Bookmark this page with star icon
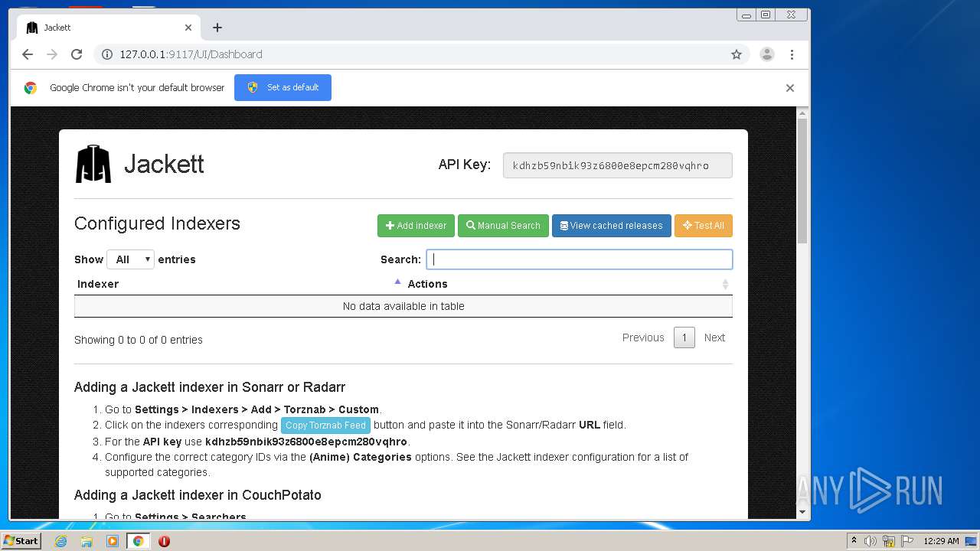The height and width of the screenshot is (551, 980). tap(737, 54)
